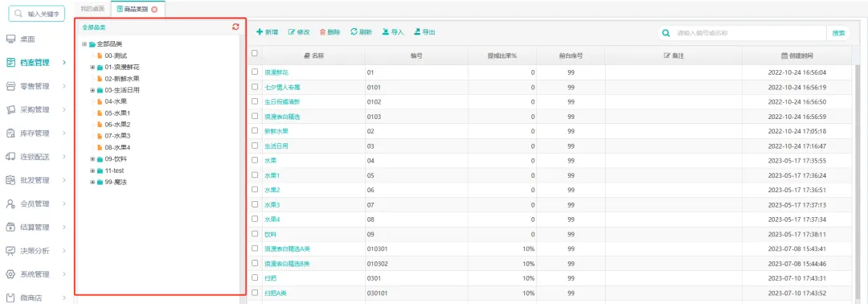Click the 批发管理 sidebar icon
The width and height of the screenshot is (868, 304).
tap(10, 180)
